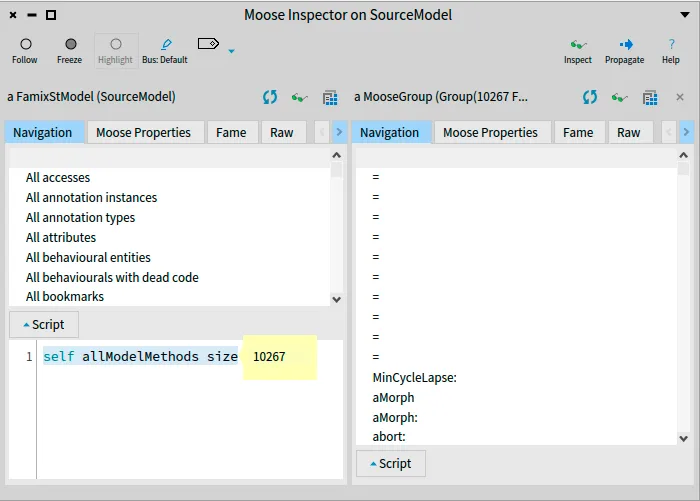Click the 10267 result popup
The height and width of the screenshot is (501, 700).
point(279,357)
